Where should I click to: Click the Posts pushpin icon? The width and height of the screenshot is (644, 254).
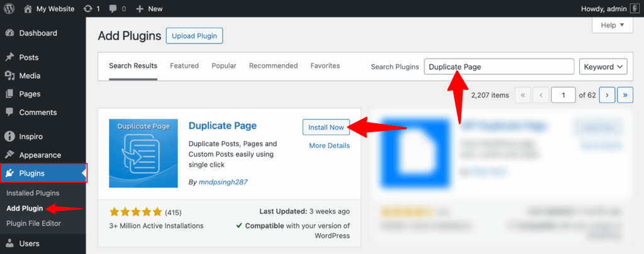click(x=10, y=57)
